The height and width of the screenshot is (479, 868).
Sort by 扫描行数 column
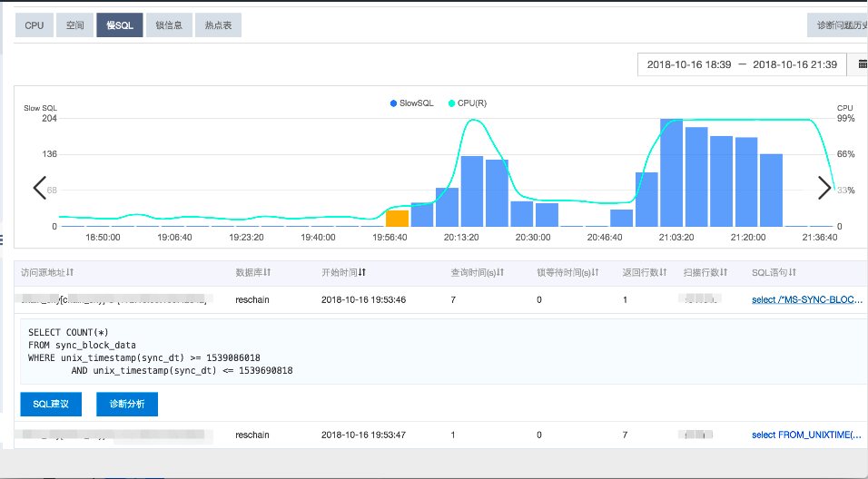(705, 273)
